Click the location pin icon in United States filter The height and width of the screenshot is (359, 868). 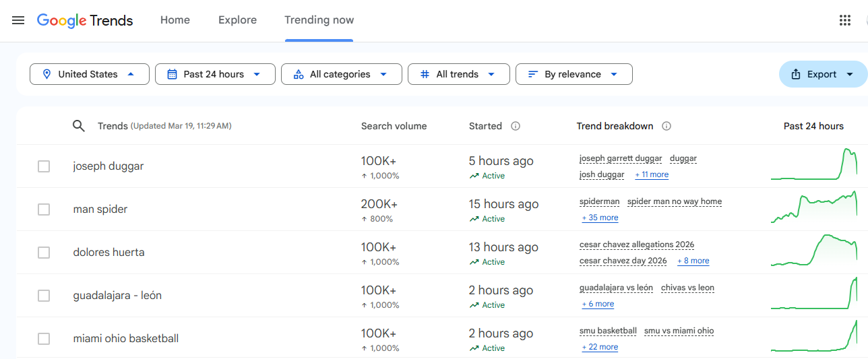point(46,74)
